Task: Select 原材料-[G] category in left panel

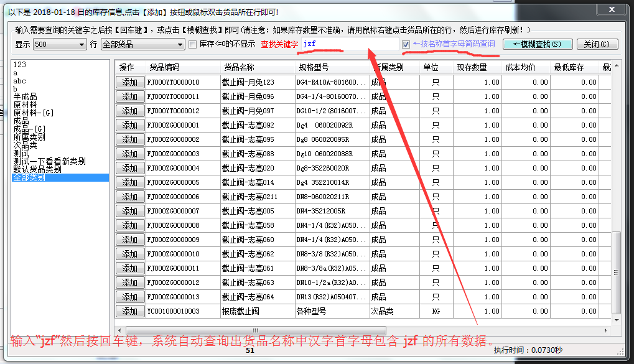Action: coord(34,113)
